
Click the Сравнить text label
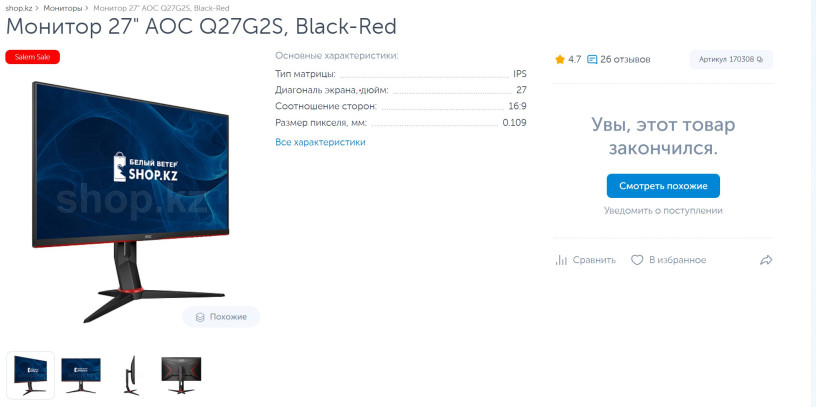(594, 260)
